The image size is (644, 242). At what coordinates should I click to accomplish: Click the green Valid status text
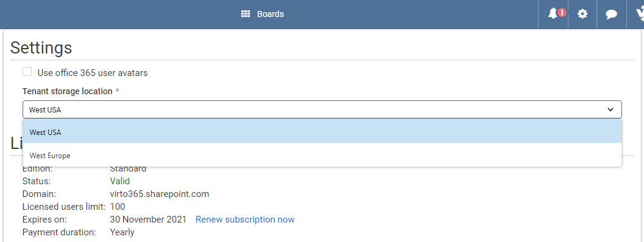pyautogui.click(x=119, y=181)
